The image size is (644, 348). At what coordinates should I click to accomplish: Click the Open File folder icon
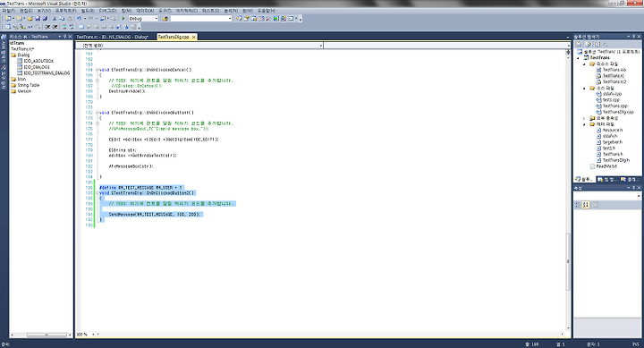[x=30, y=19]
